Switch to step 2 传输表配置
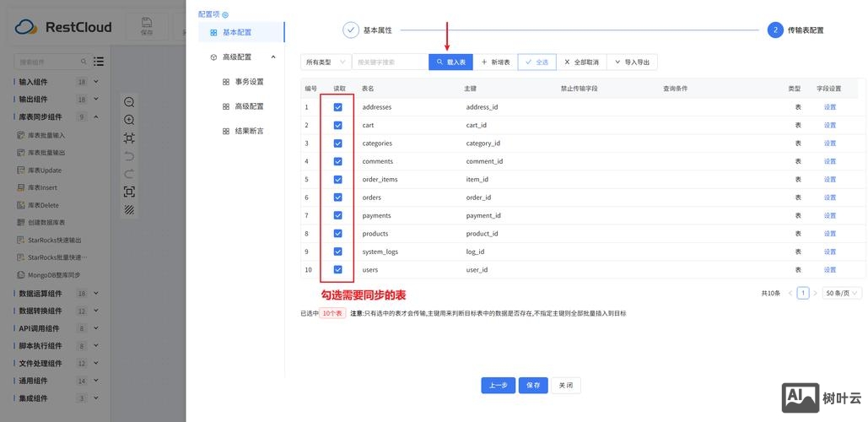 (796, 30)
